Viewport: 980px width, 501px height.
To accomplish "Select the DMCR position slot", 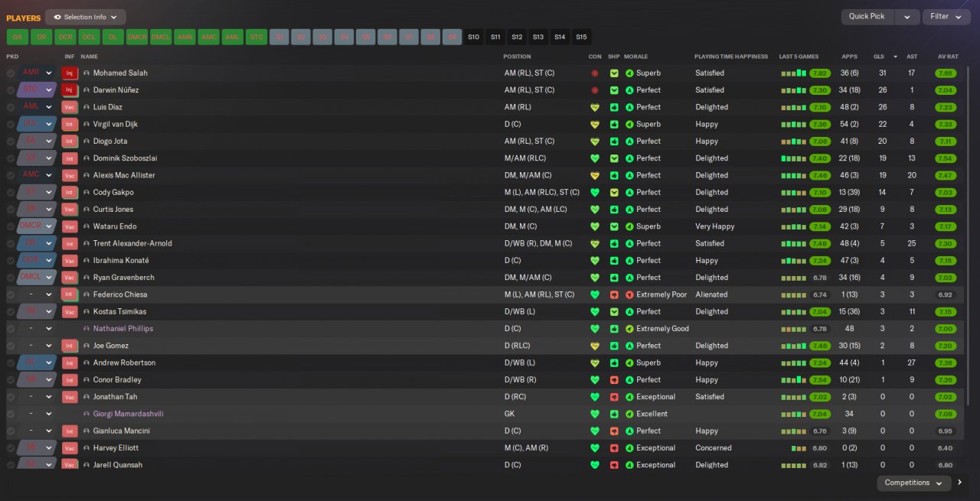I will pos(137,37).
